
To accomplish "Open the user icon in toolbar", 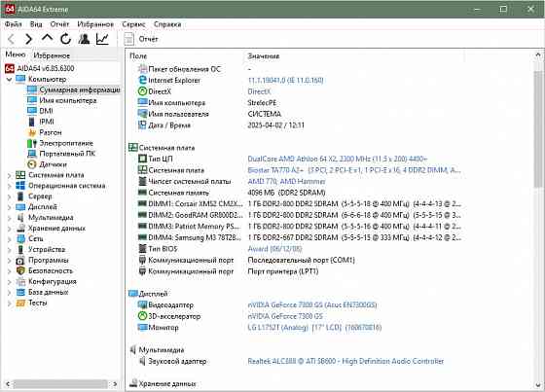I will [x=84, y=39].
